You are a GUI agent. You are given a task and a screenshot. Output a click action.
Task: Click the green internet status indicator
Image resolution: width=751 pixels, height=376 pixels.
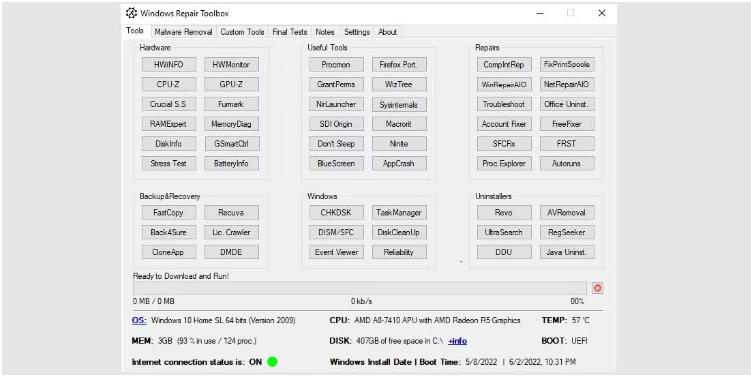[273, 362]
